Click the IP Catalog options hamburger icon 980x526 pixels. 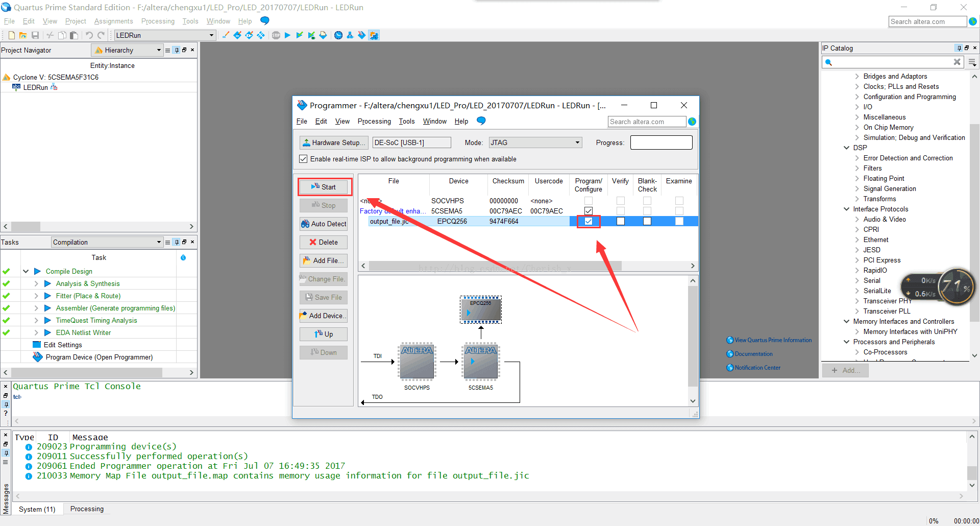[x=972, y=62]
